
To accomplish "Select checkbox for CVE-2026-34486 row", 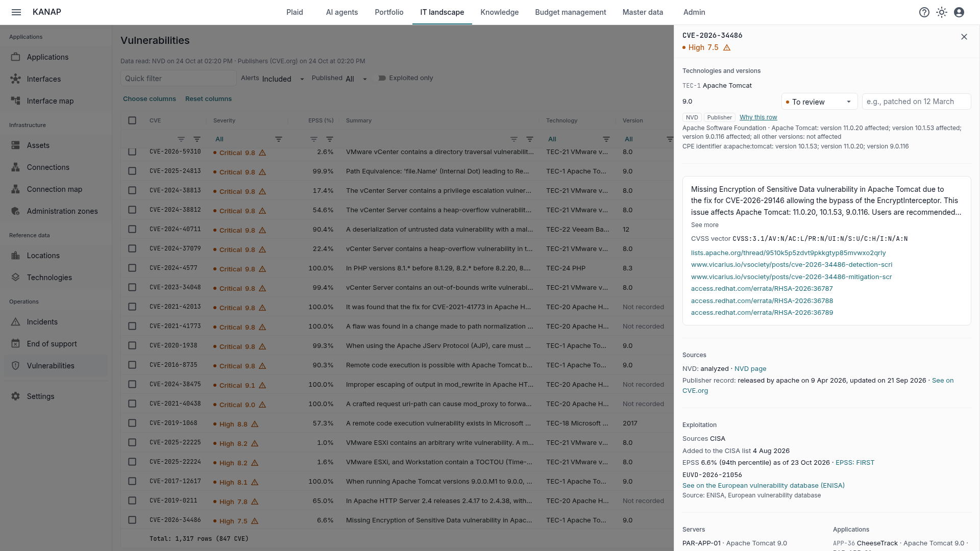I will (x=132, y=520).
